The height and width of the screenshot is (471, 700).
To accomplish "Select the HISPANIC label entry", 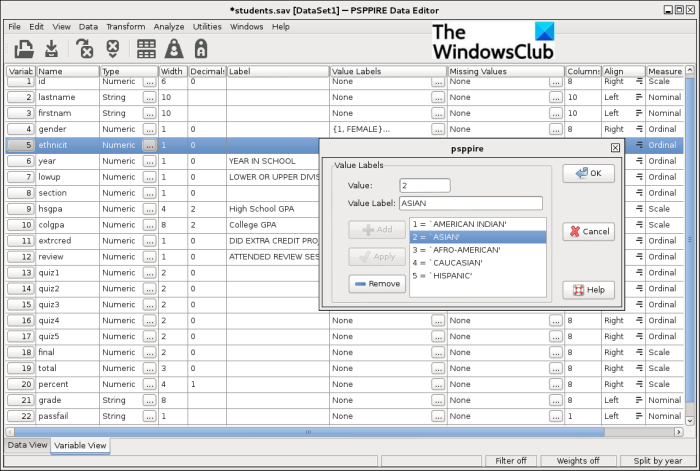I will pos(478,276).
